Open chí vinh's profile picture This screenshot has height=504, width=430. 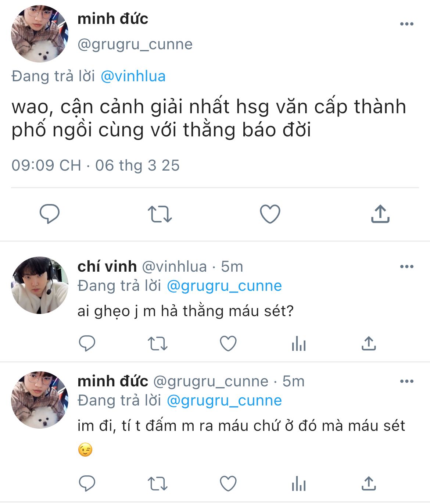click(x=40, y=285)
